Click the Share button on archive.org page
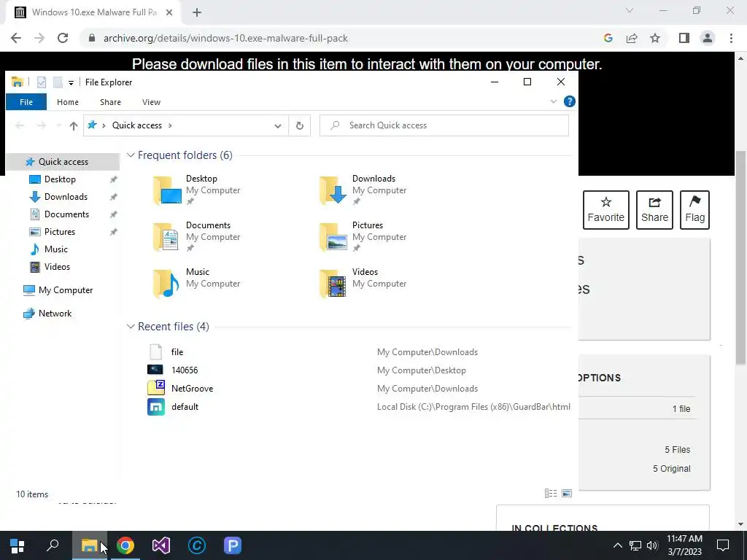 click(x=654, y=210)
